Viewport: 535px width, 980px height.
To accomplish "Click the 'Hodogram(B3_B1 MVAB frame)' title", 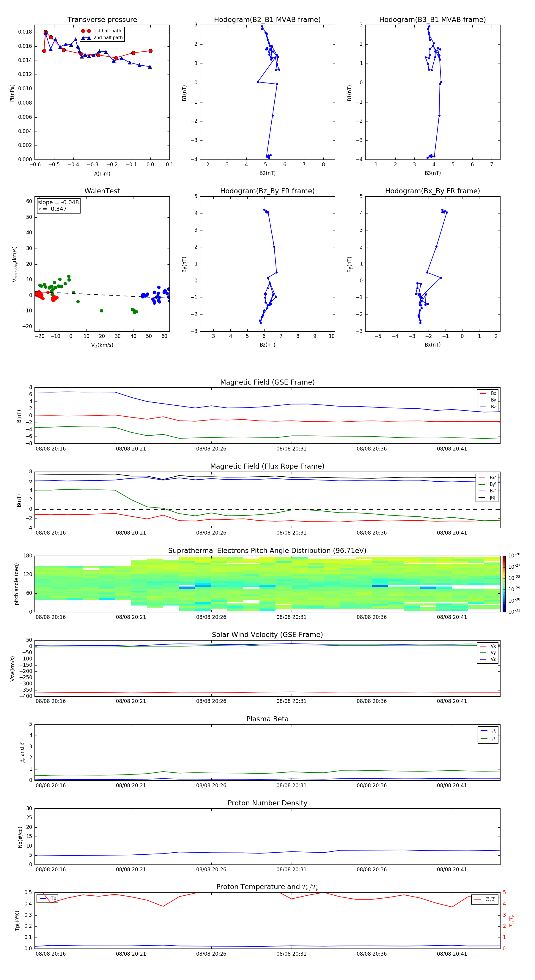I will click(432, 20).
